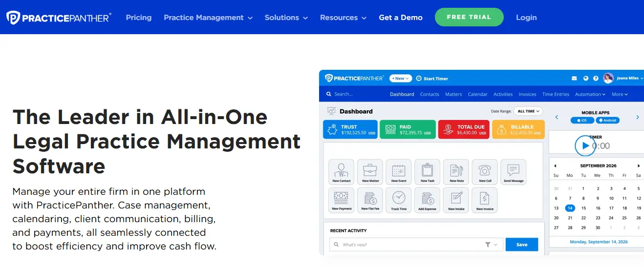Select the Calendar tab
The width and height of the screenshot is (644, 269).
click(478, 94)
